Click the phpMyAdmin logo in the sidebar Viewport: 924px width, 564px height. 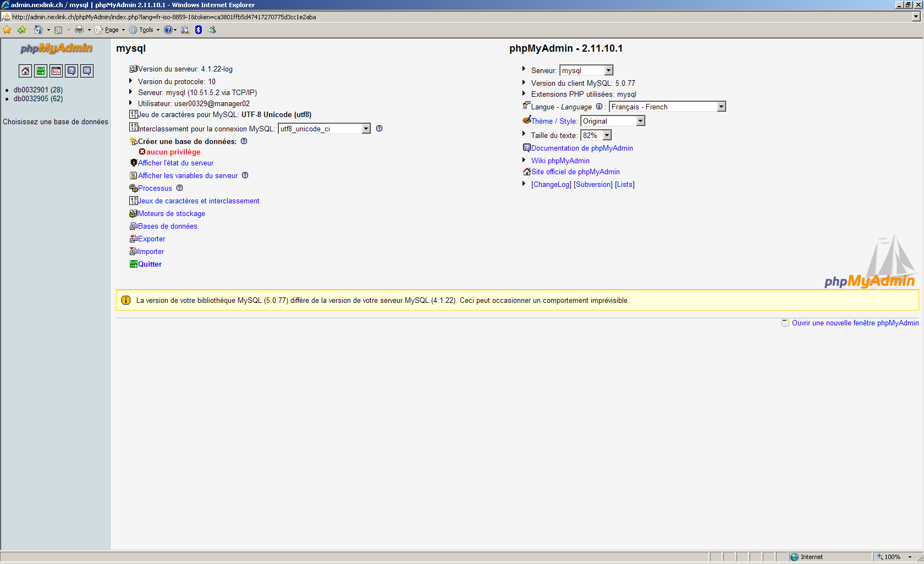point(56,48)
